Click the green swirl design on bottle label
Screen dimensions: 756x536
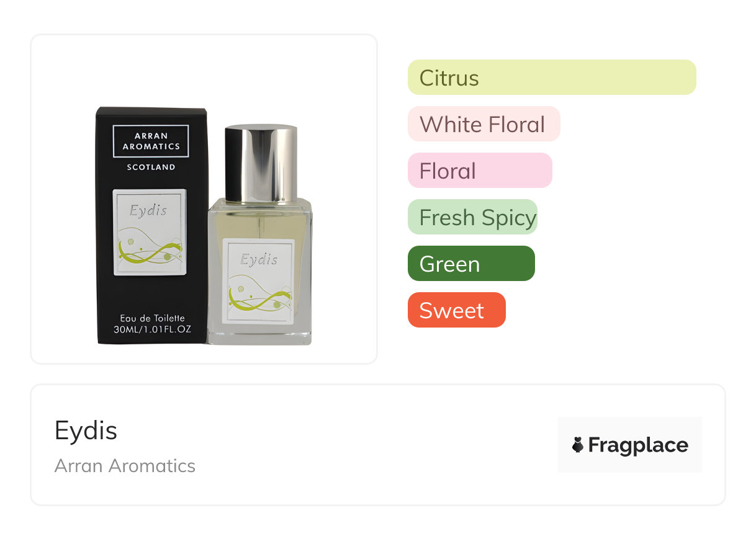tap(259, 297)
